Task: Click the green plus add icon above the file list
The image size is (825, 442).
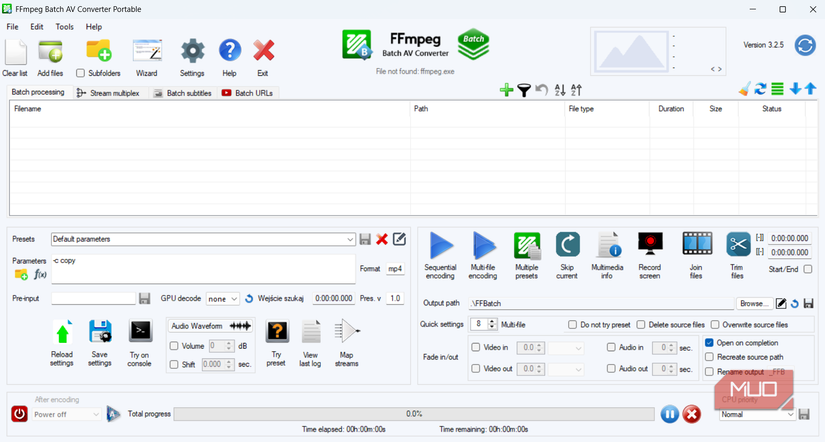Action: coord(506,90)
